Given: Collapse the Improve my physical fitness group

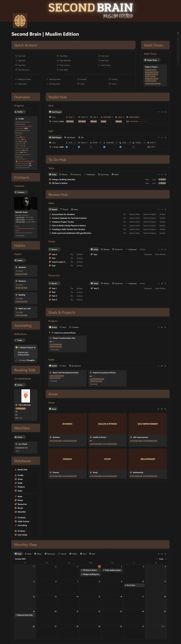Looking at the screenshot, I should (50, 333).
